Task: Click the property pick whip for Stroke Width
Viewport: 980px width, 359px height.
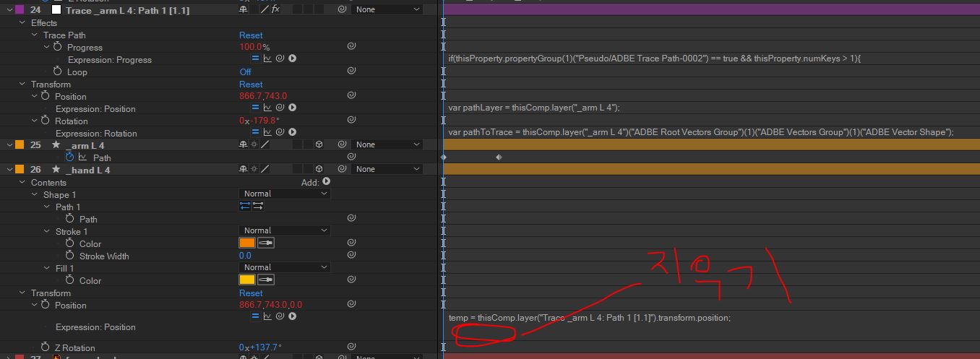Action: tap(351, 256)
